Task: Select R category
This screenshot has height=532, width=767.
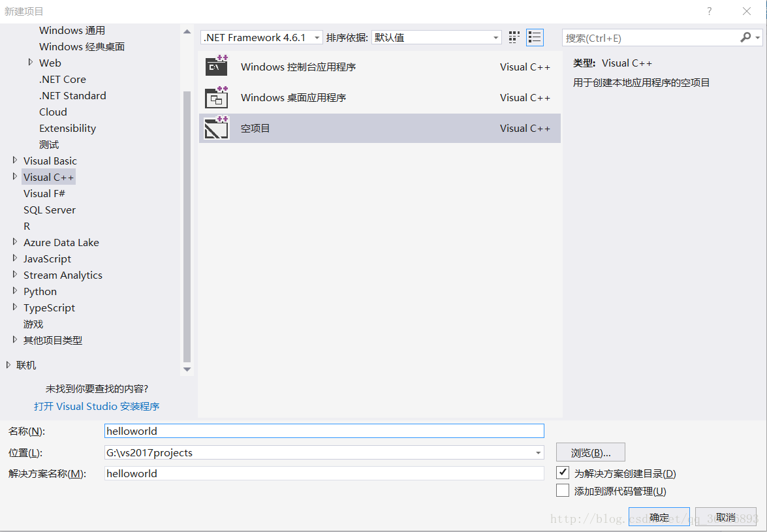Action: pos(26,226)
